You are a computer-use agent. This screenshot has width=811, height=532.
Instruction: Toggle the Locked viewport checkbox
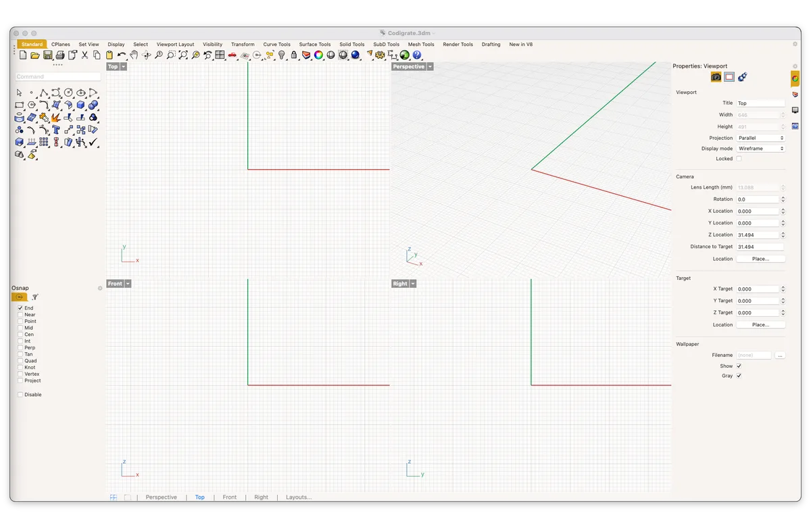click(x=739, y=159)
